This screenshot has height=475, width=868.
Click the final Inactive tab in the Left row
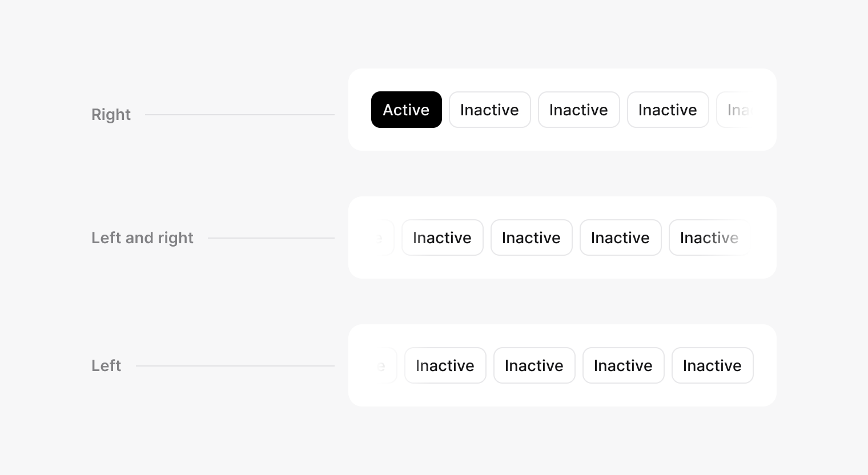coord(712,365)
